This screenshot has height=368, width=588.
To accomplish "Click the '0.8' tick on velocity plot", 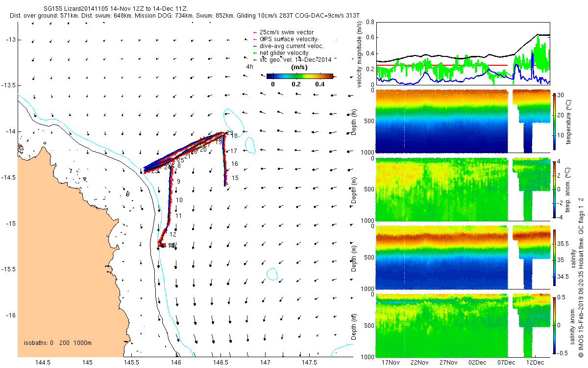I will click(370, 23).
